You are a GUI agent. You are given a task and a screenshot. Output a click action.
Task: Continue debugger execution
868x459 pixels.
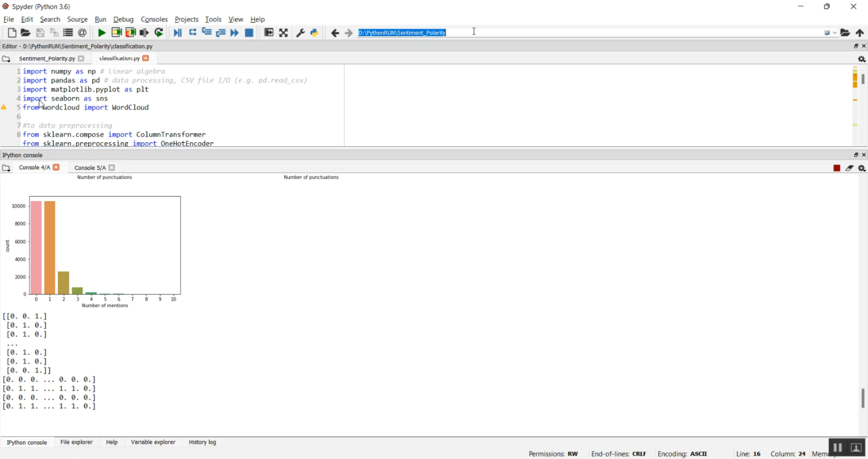[234, 33]
